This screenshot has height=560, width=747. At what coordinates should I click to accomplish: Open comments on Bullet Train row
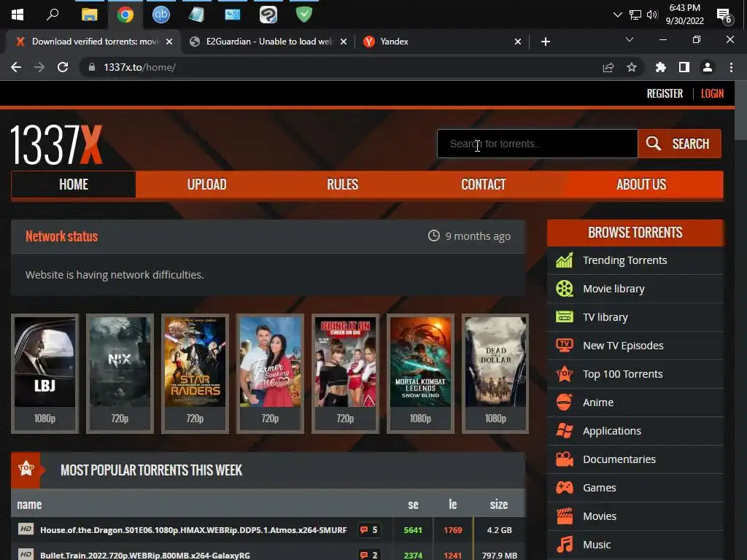tap(368, 555)
